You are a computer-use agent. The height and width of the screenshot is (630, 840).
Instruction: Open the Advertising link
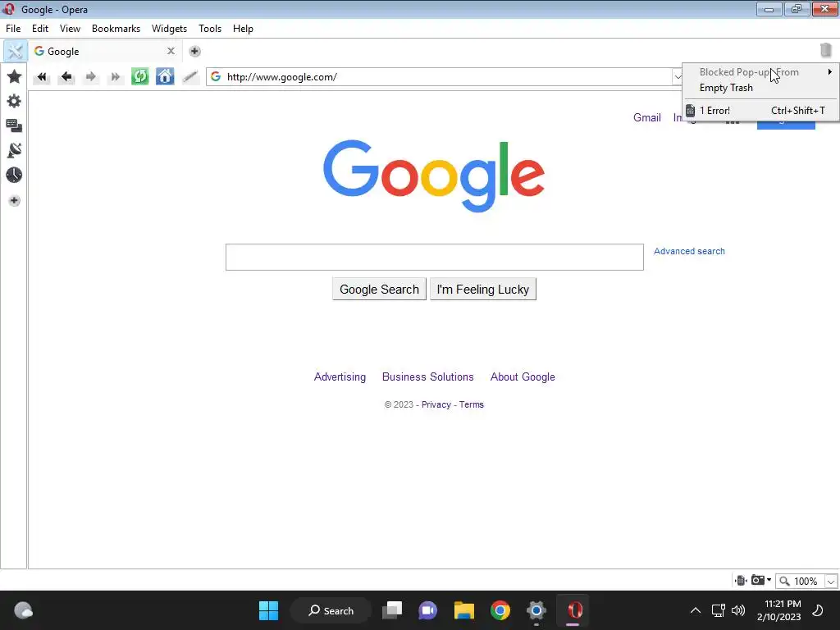tap(340, 377)
